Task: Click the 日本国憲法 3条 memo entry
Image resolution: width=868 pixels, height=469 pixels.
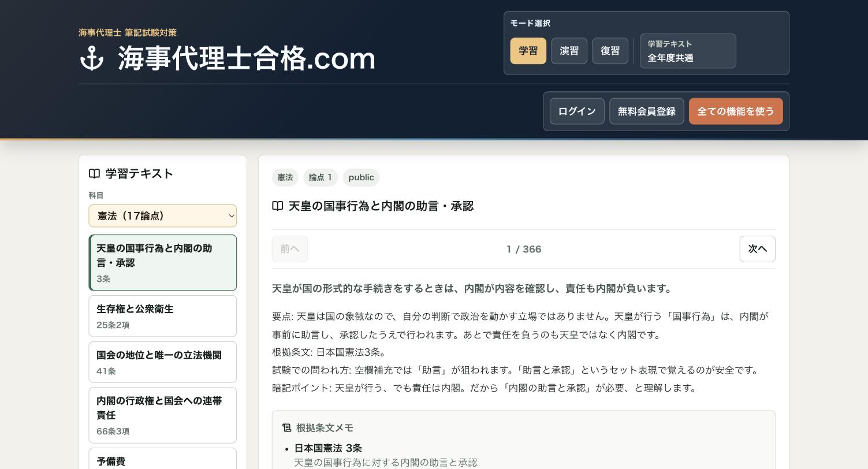Action: pos(328,448)
